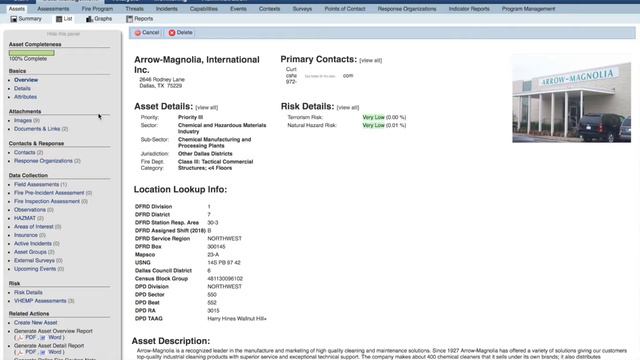Click Census Block Group value 481130096102
The height and width of the screenshot is (360, 640).
click(225, 279)
